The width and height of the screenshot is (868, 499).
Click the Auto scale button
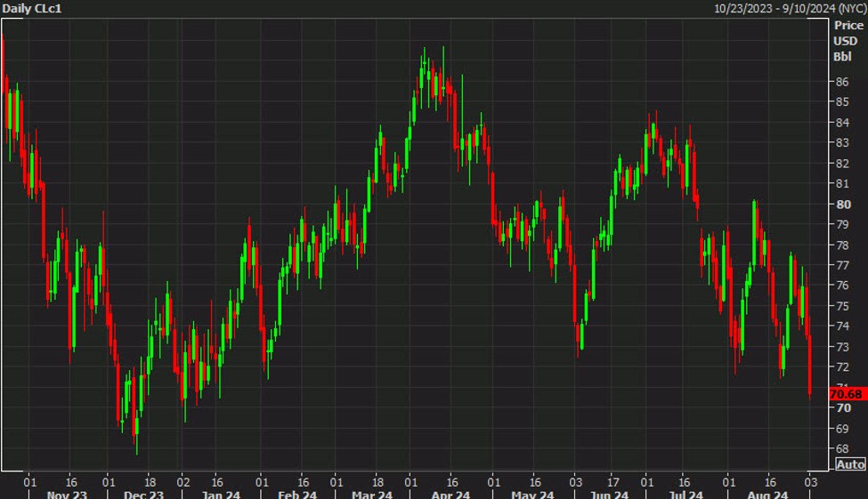850,464
